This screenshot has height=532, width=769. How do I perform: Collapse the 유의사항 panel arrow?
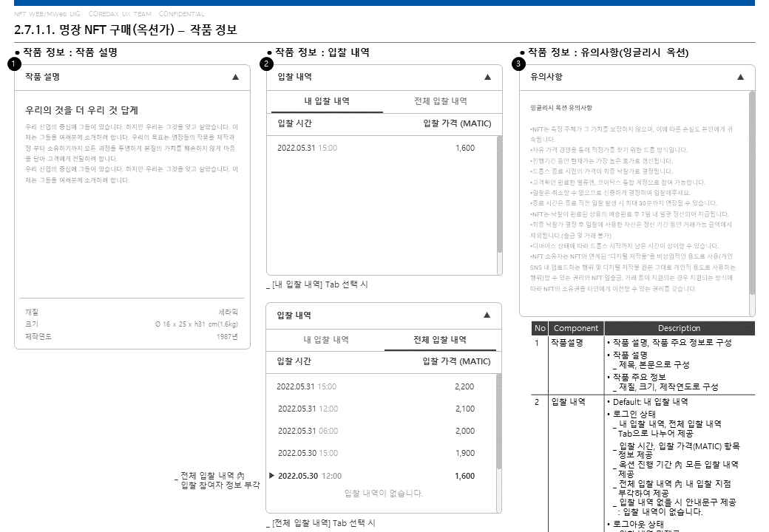(741, 77)
